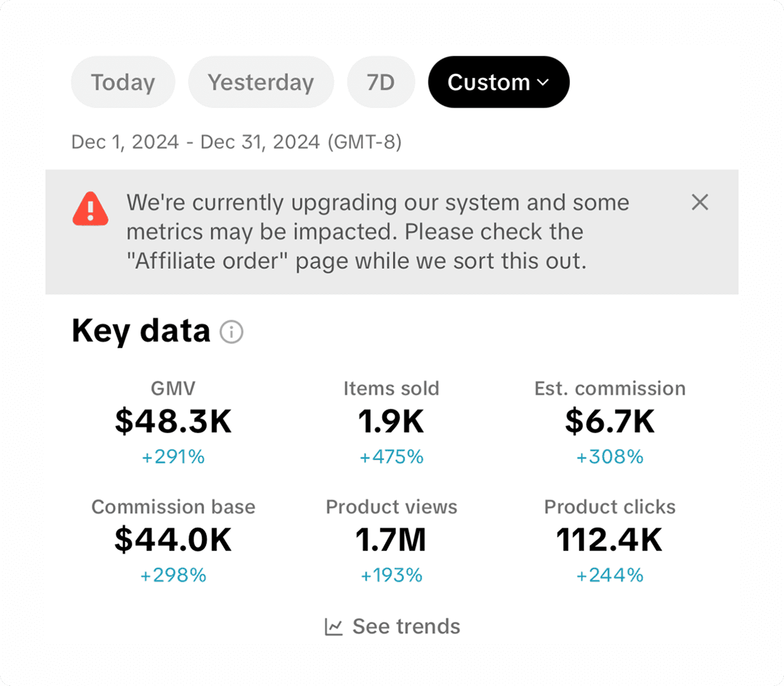Click the See trends chart icon
Screen dimensions: 784x686
click(x=333, y=627)
